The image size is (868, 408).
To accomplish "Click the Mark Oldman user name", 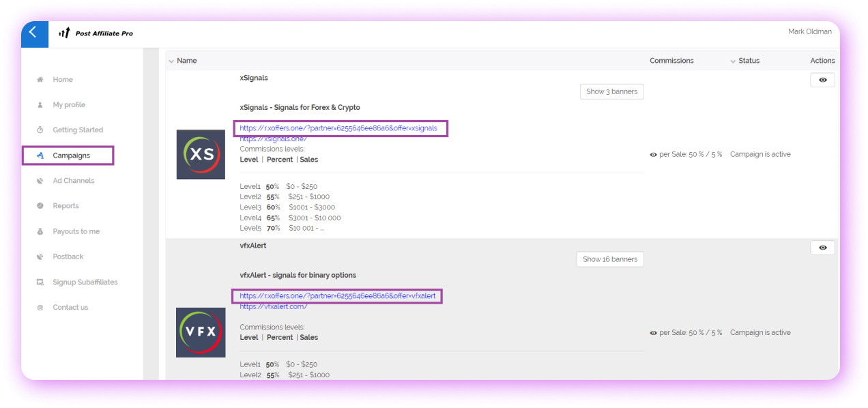I will [x=810, y=32].
